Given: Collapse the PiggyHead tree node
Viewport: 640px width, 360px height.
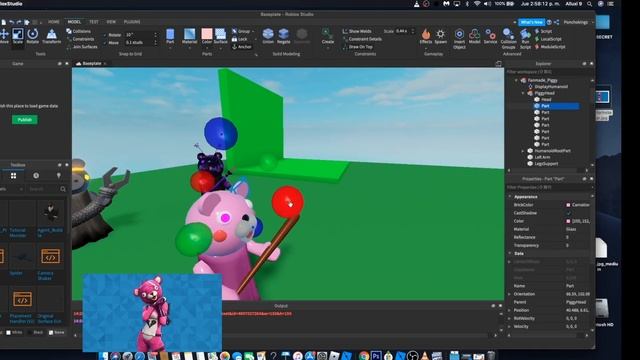Looking at the screenshot, I should 523,93.
